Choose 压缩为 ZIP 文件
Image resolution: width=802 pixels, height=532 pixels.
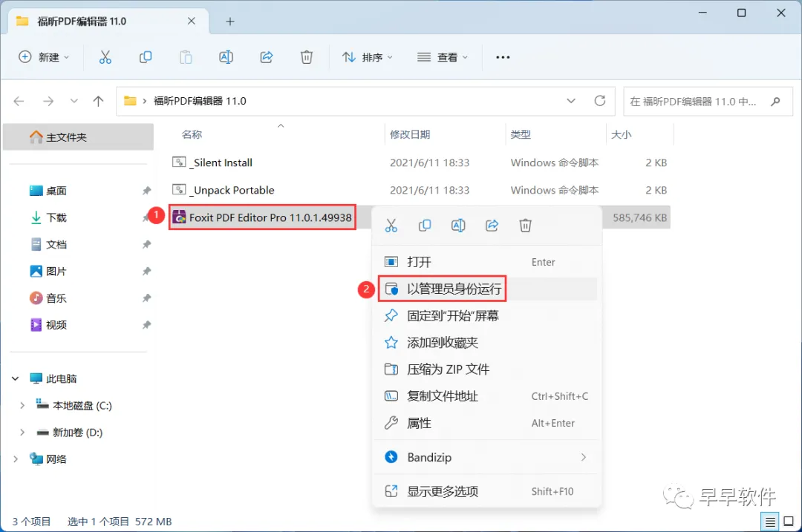coord(486,370)
